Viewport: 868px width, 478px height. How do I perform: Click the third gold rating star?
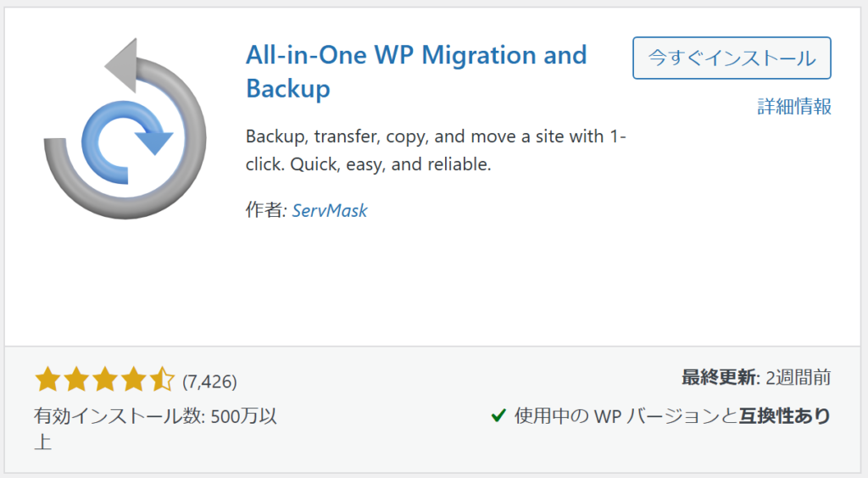pos(105,380)
